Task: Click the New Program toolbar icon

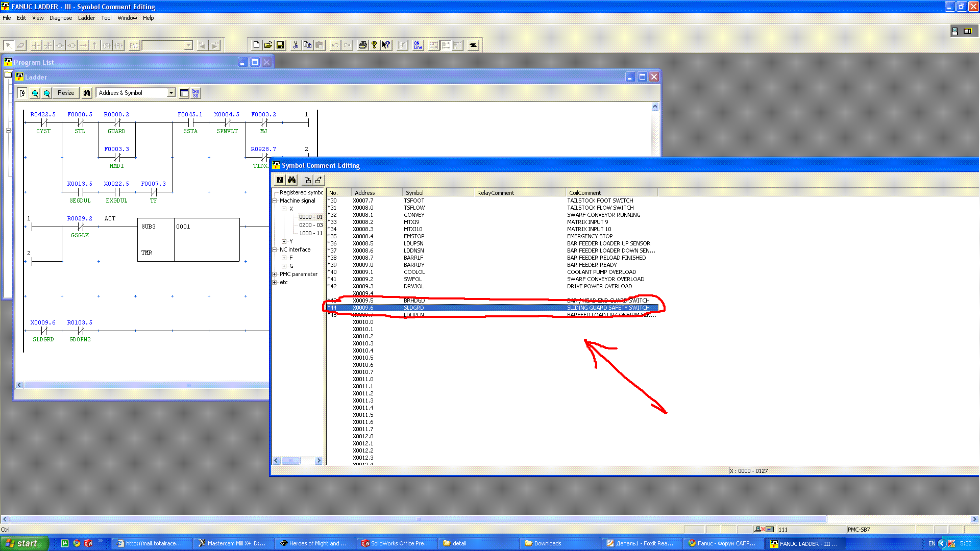Action: (256, 45)
